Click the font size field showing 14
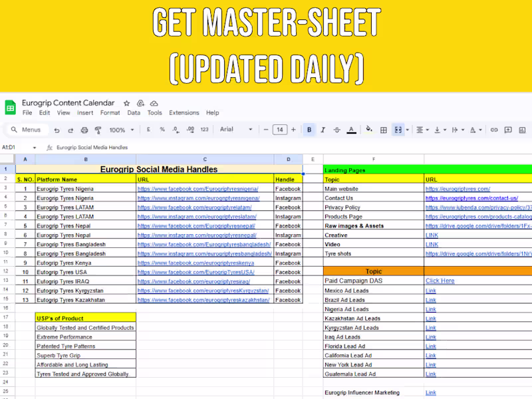This screenshot has width=532, height=399. point(280,130)
